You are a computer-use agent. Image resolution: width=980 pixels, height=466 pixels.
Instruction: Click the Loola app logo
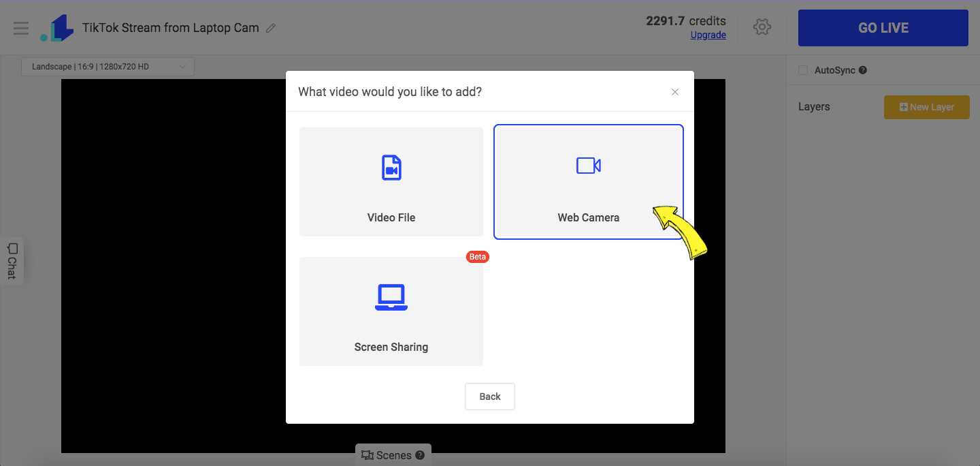click(56, 28)
